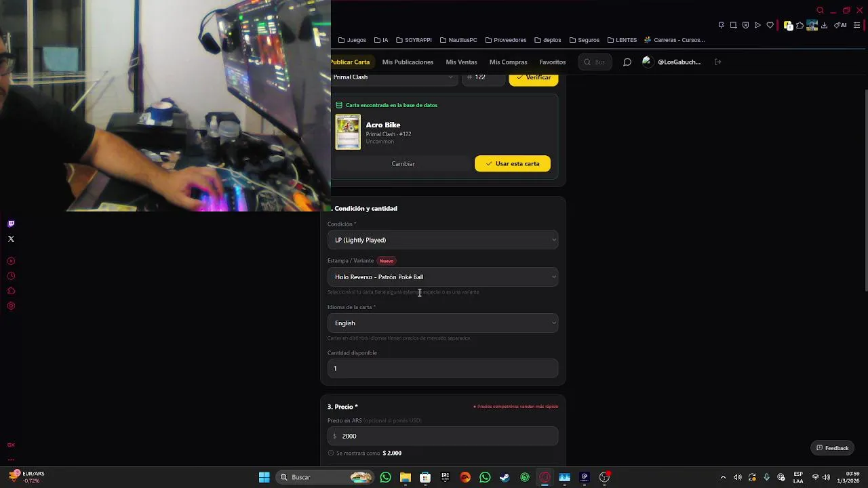Click the Windows taskbar Buscar search box
The width and height of the screenshot is (868, 488).
point(325,477)
